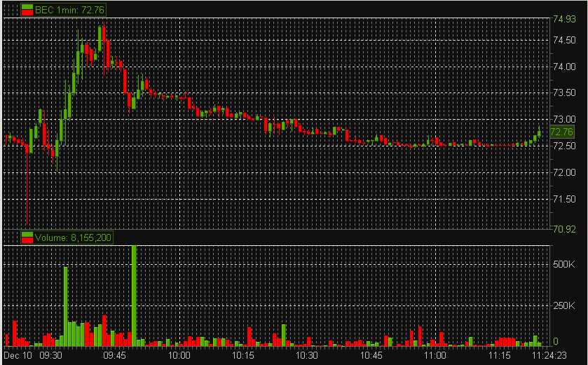Click the 10:15 time axis label

(242, 355)
